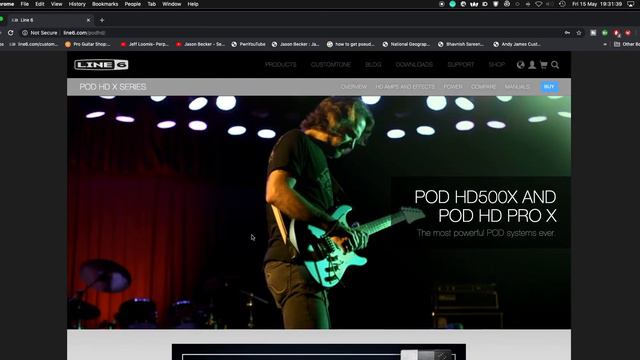Open the Andy James Cust... bookmark

517,44
